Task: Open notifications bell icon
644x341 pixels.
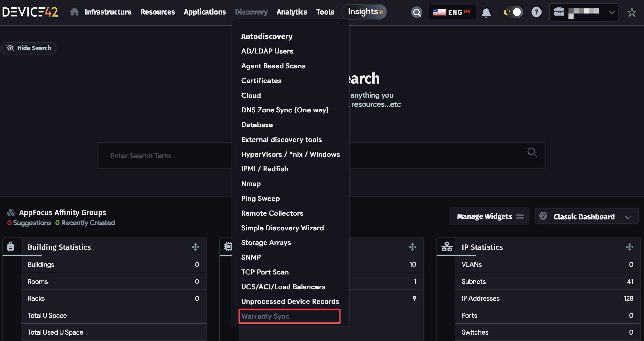Action: 486,12
